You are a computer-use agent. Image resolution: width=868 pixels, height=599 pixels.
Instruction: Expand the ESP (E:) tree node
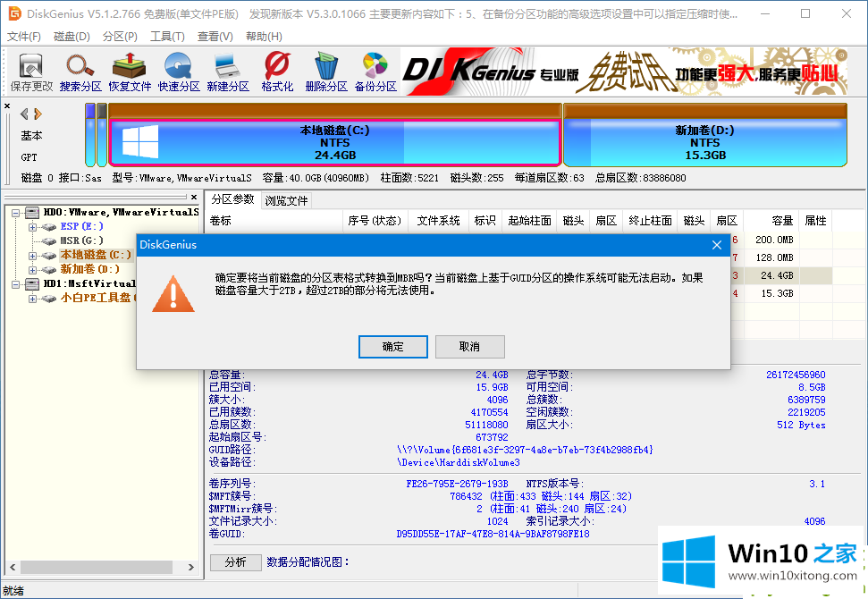33,227
